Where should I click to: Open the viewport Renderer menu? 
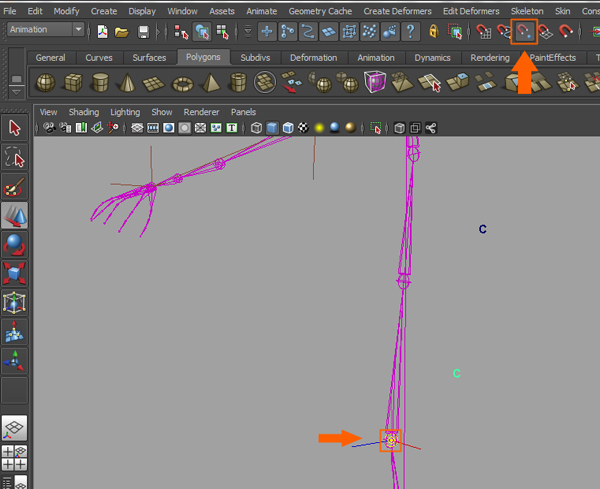tap(201, 112)
